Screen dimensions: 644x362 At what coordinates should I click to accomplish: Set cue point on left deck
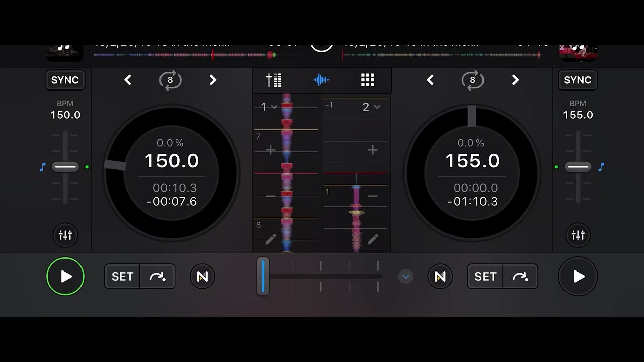[122, 277]
